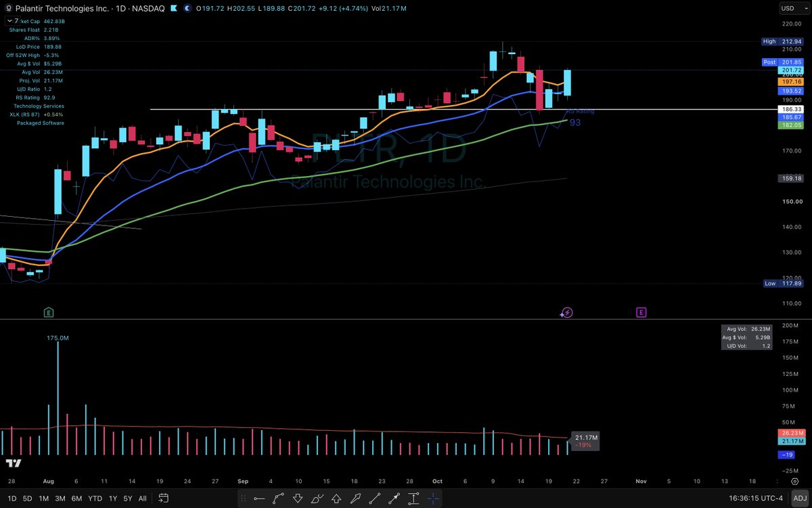Image resolution: width=812 pixels, height=508 pixels.
Task: Click the 21.17M -19% volume tooltip
Action: pos(585,441)
